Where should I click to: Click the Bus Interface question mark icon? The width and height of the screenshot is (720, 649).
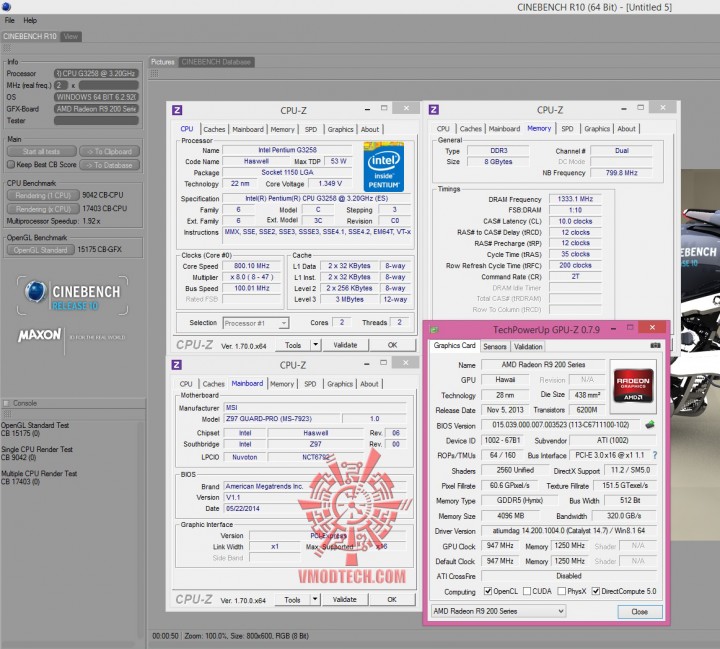point(655,455)
